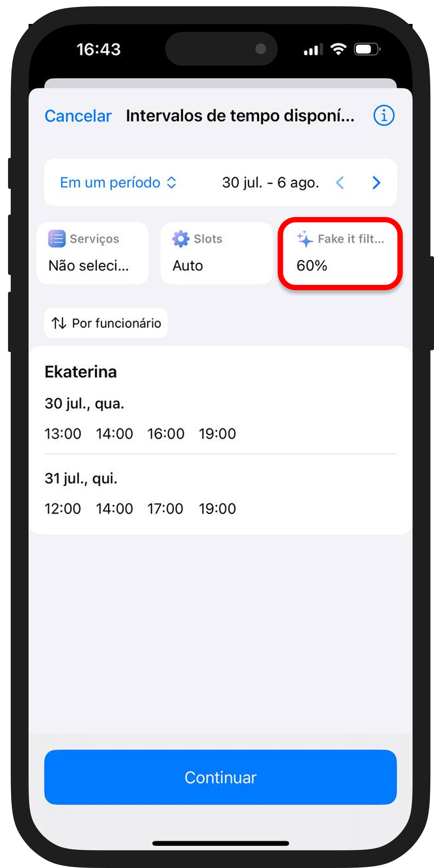Advance to the next period using the right chevron

coord(376,183)
